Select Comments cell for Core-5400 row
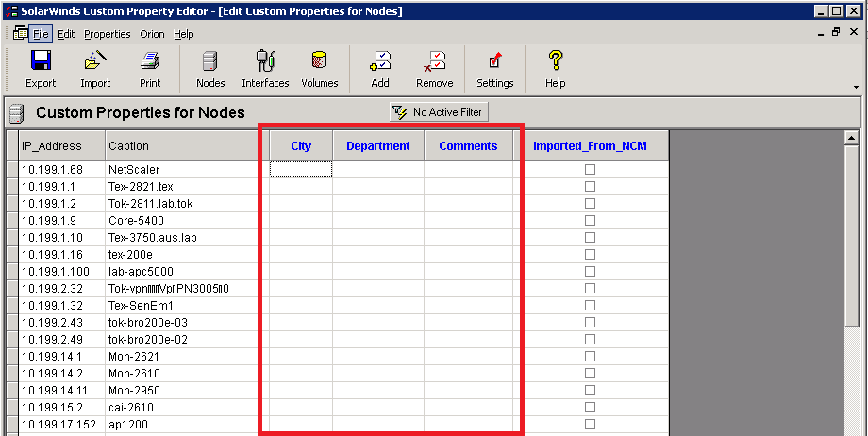Image resolution: width=868 pixels, height=436 pixels. coord(468,221)
